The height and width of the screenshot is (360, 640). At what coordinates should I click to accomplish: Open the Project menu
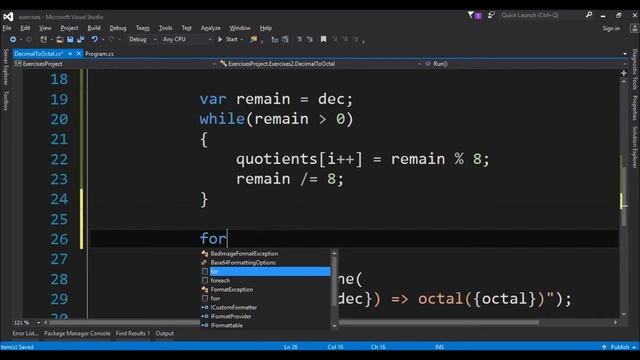[x=69, y=28]
